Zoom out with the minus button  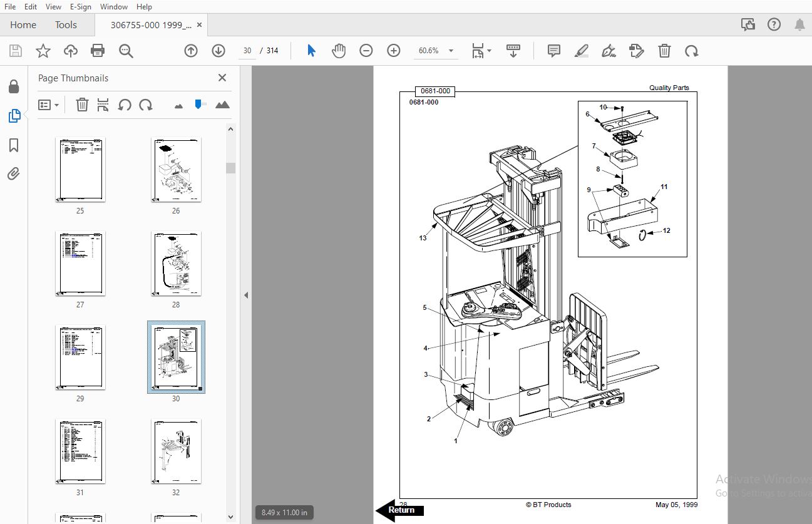366,51
